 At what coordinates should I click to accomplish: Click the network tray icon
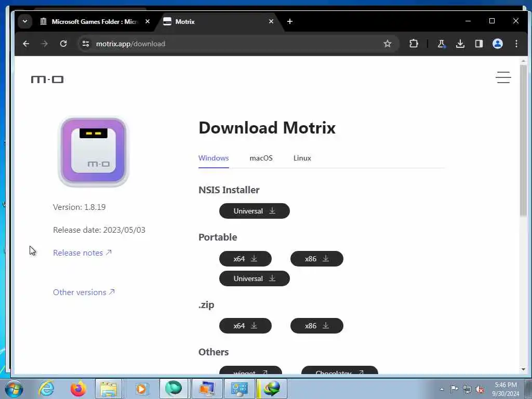click(467, 389)
